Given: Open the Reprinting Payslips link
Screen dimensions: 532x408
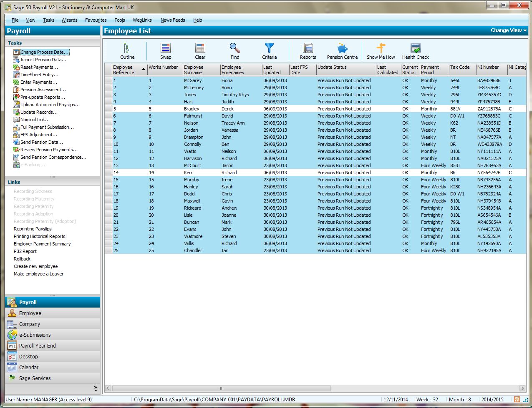Looking at the screenshot, I should point(33,229).
